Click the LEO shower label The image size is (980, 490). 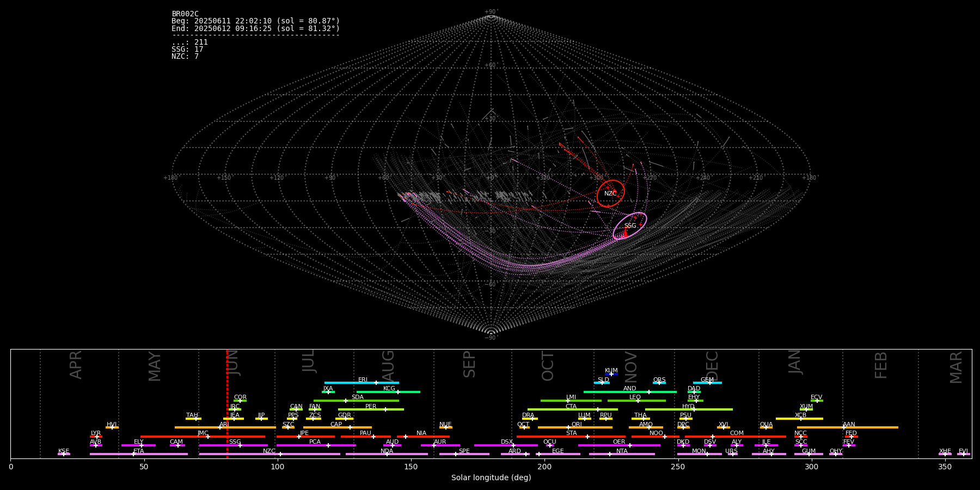[x=635, y=397]
